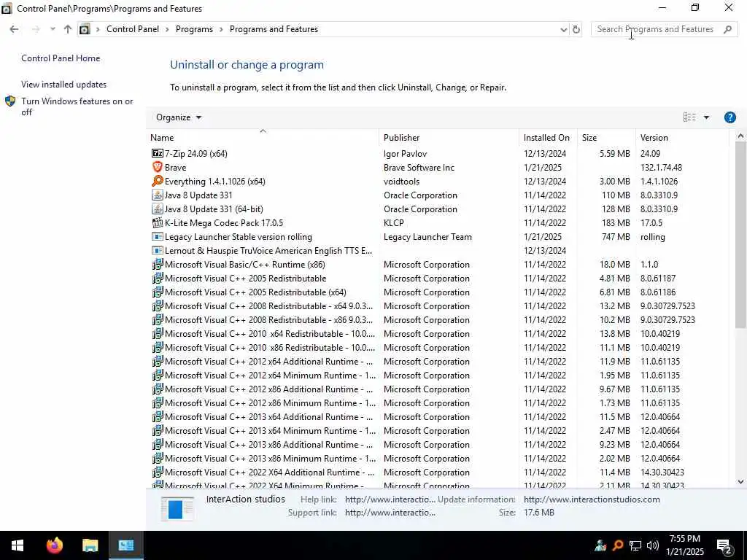The image size is (747, 560).
Task: Click the volume speaker tray icon
Action: tap(653, 545)
